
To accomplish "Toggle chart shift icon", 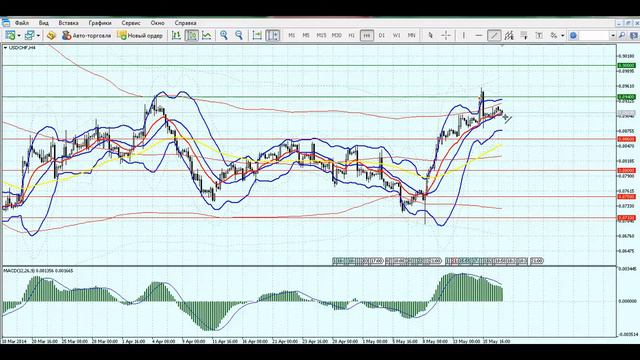I will (x=272, y=36).
